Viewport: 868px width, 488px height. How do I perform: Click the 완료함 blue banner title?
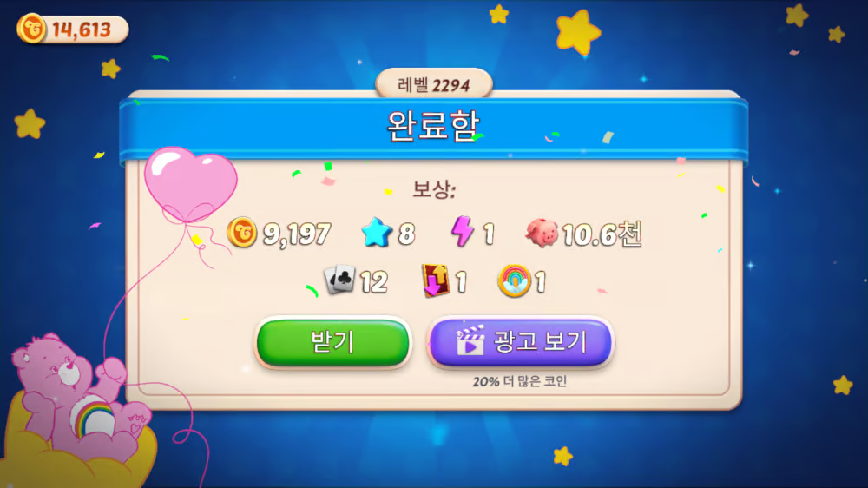pos(433,126)
